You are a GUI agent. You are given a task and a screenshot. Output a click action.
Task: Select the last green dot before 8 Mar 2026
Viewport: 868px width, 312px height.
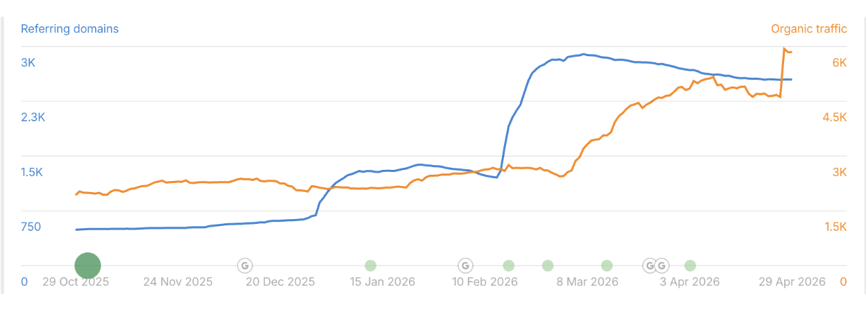pos(548,265)
